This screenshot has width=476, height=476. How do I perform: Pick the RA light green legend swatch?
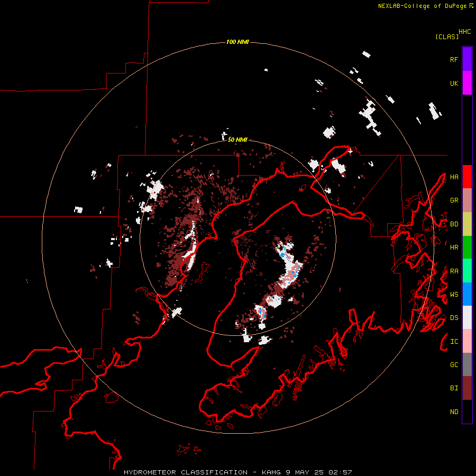(x=467, y=271)
